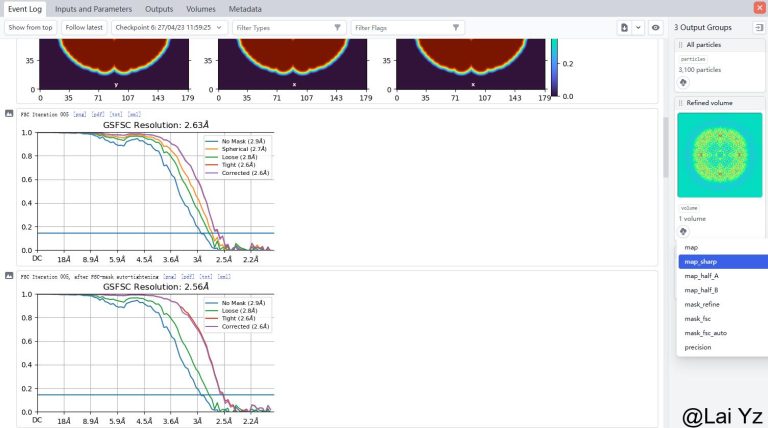Click image icon beside first FSC Iteration 005
The width and height of the screenshot is (768, 428).
(9, 114)
